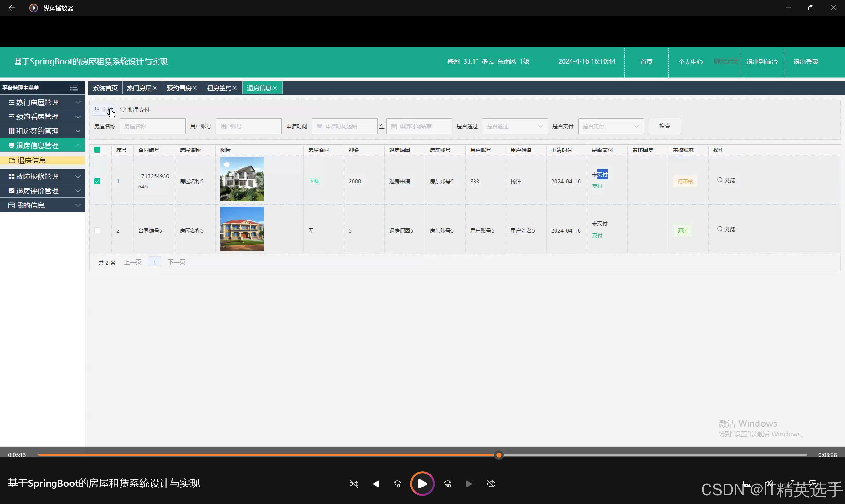845x504 pixels.
Task: Switch to the 租房签约 tab
Action: (219, 88)
